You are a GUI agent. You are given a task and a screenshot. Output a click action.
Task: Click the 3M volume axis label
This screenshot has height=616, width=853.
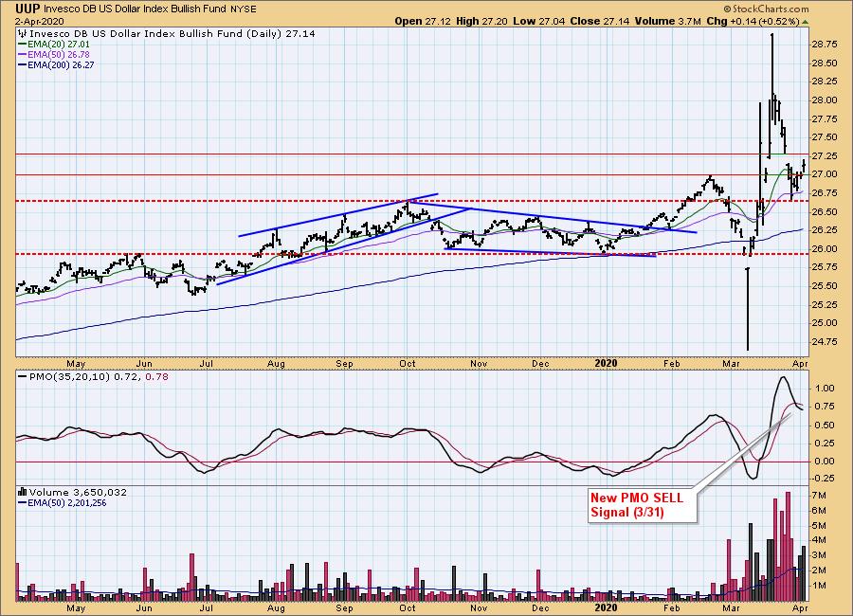click(x=820, y=555)
